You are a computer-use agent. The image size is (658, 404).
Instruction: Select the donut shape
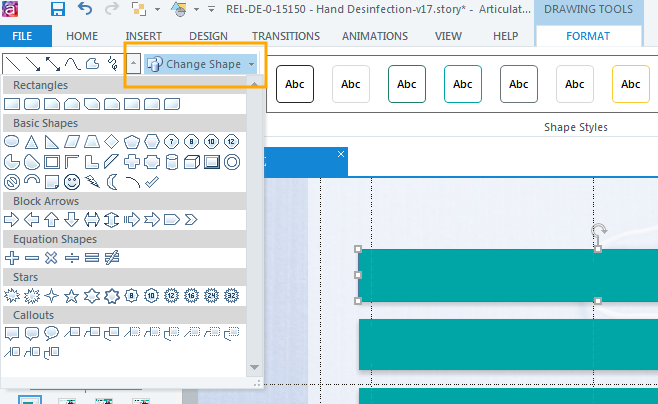tap(232, 162)
